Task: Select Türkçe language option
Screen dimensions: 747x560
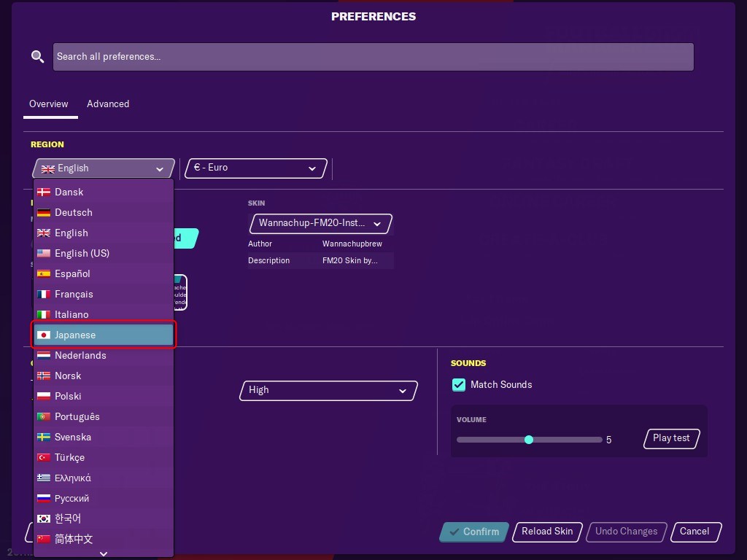Action: point(104,458)
